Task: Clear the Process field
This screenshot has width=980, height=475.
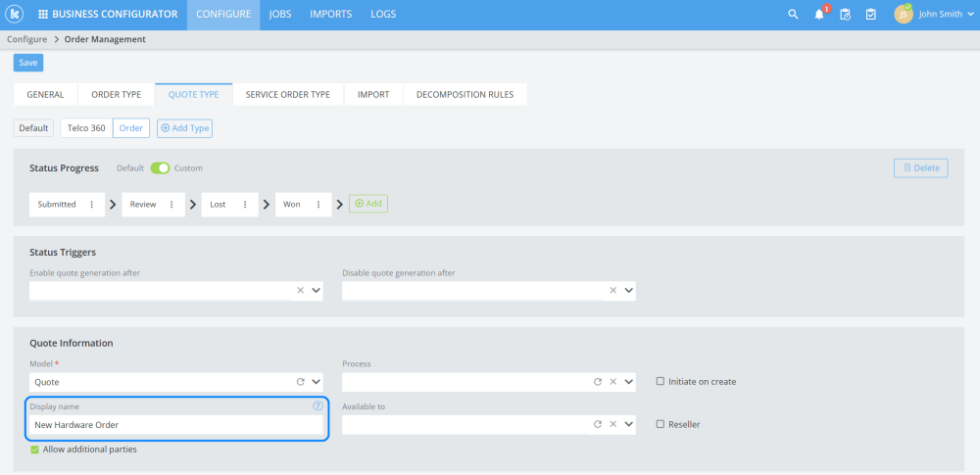Action: pyautogui.click(x=613, y=382)
